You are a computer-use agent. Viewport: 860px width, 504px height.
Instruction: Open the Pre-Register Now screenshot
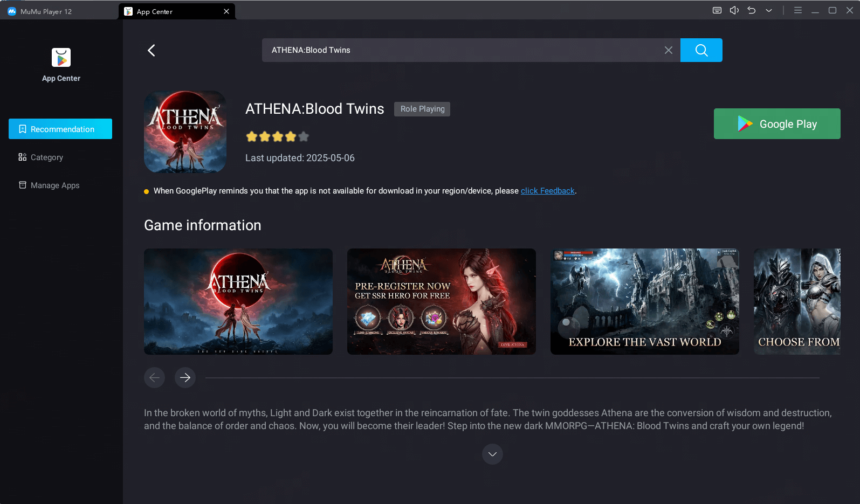click(x=442, y=301)
